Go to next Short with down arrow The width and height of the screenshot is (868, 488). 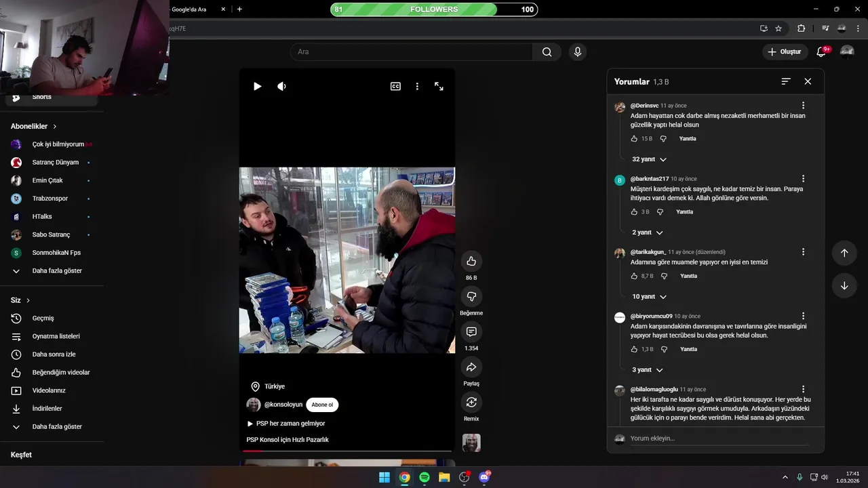[844, 285]
